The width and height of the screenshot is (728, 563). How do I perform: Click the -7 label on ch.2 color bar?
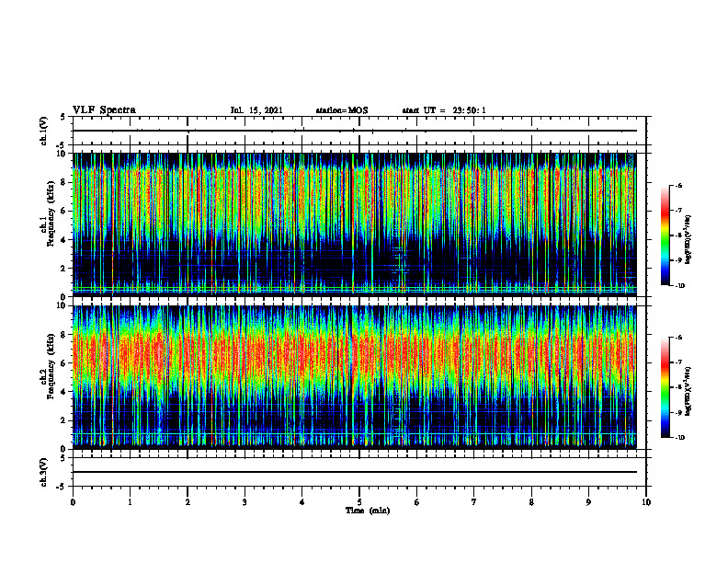tap(679, 362)
